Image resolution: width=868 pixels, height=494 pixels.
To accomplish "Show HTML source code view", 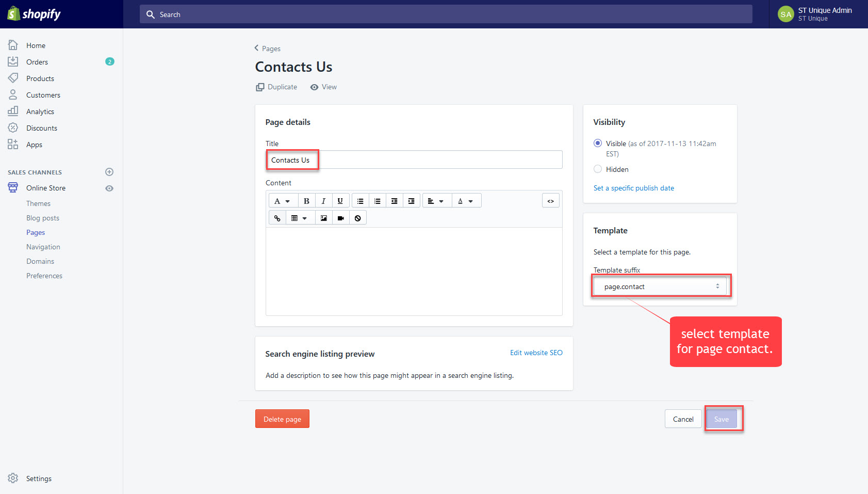I will click(x=551, y=201).
